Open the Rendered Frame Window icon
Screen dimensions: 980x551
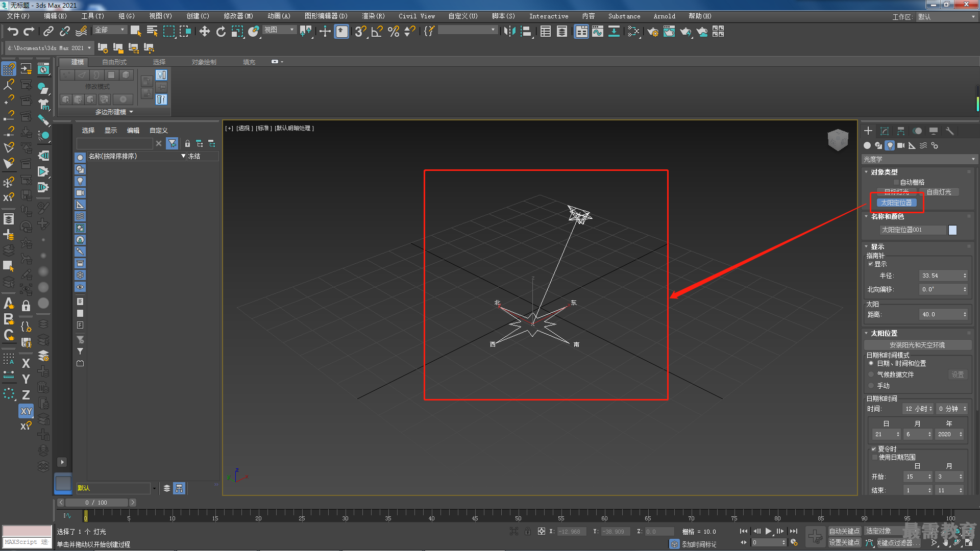point(669,32)
